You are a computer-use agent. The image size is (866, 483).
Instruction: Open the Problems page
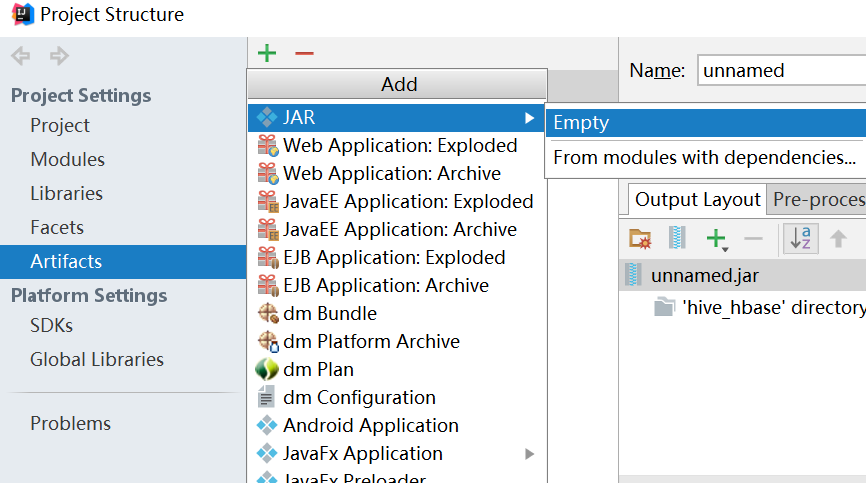click(70, 423)
